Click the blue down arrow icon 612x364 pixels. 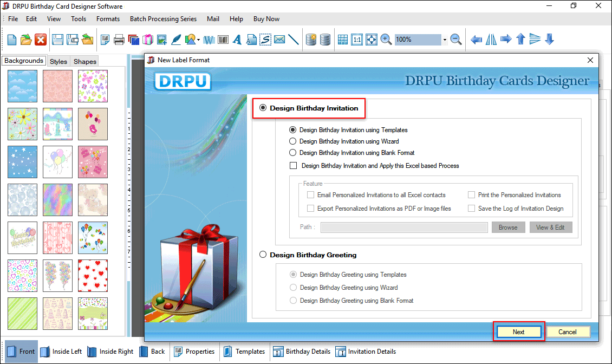550,39
